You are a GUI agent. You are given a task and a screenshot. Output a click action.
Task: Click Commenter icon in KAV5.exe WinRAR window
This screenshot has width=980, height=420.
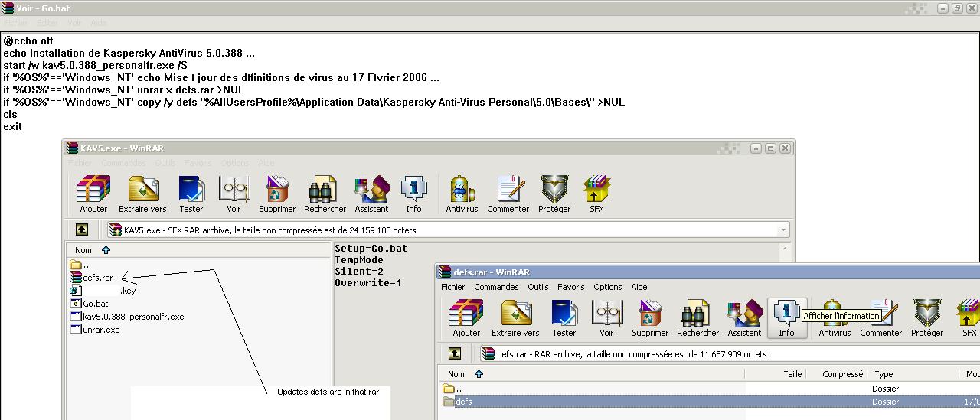[x=508, y=194]
